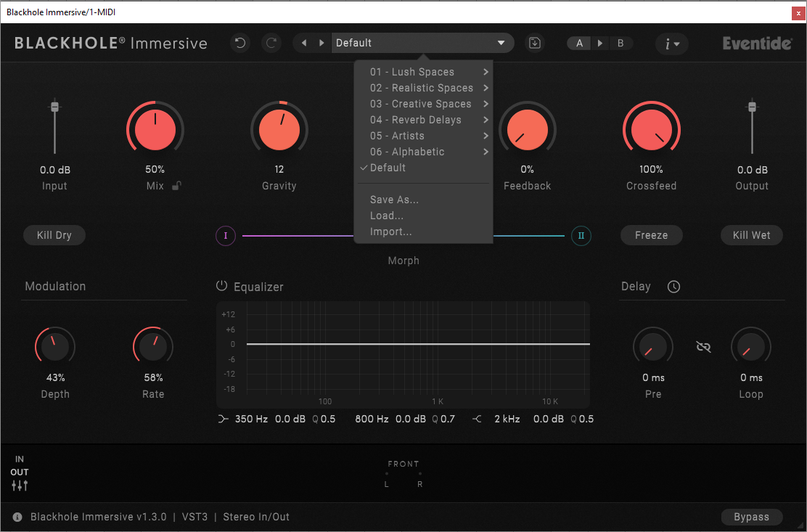Click the Bypass button
Viewport: 807px width, 532px height.
pyautogui.click(x=751, y=517)
